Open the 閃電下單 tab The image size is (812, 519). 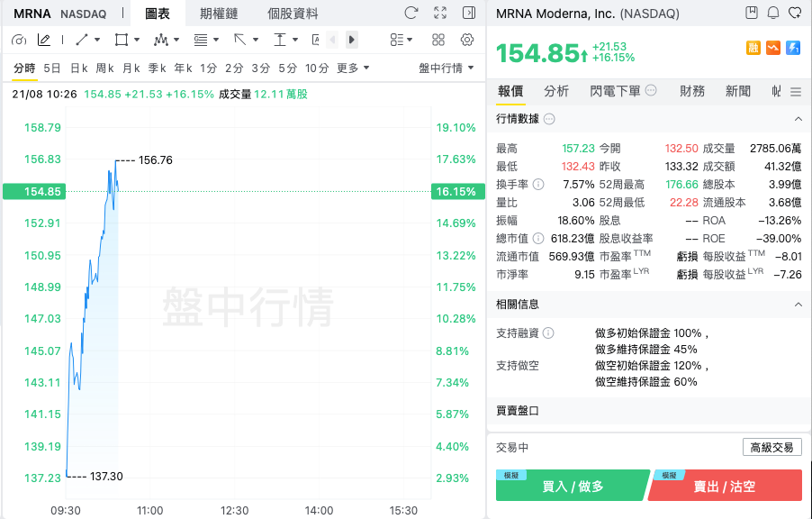click(615, 91)
